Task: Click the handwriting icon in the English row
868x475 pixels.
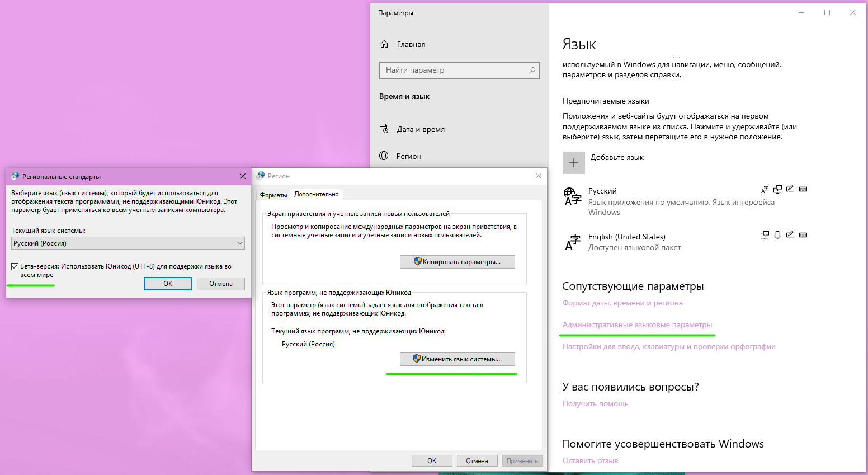Action: tap(790, 235)
